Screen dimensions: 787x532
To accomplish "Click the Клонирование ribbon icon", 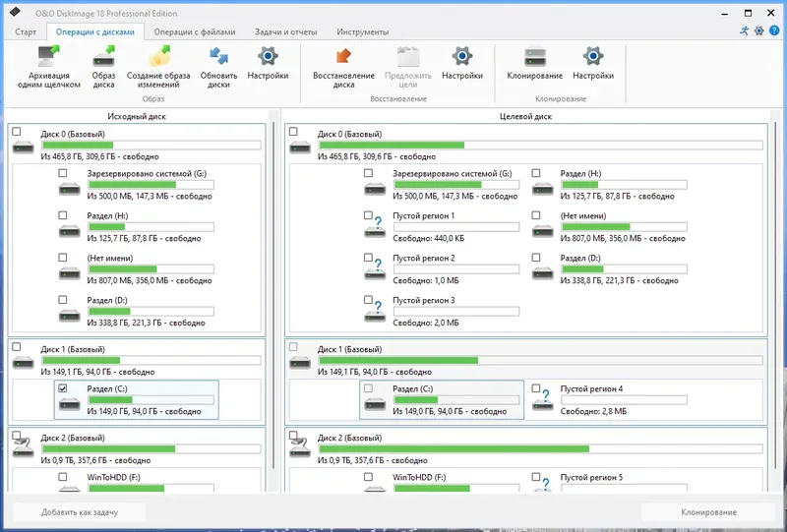I will (x=534, y=56).
